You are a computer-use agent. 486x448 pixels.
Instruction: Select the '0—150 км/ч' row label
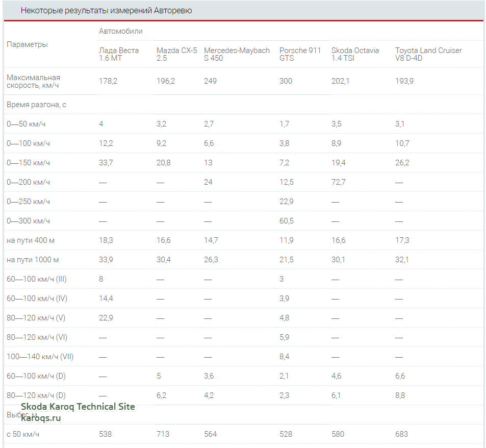tap(28, 163)
